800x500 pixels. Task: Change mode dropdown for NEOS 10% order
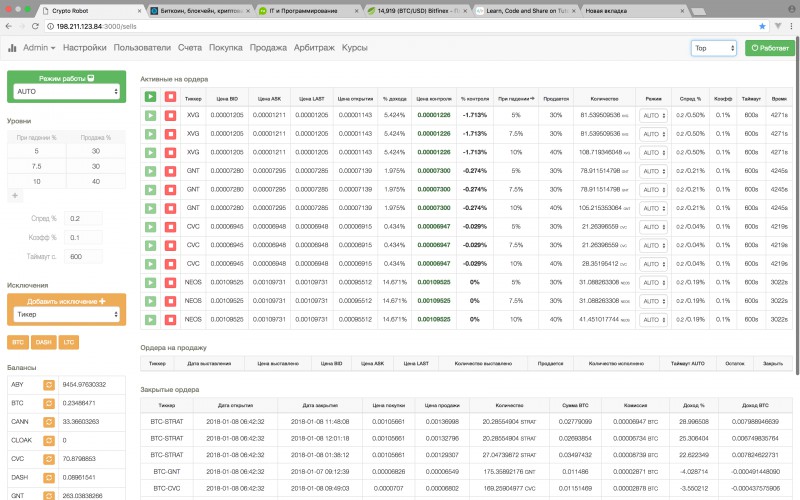pos(654,320)
